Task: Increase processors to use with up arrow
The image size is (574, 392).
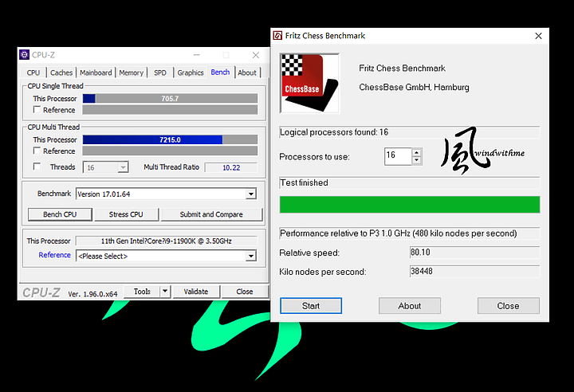Action: (417, 152)
